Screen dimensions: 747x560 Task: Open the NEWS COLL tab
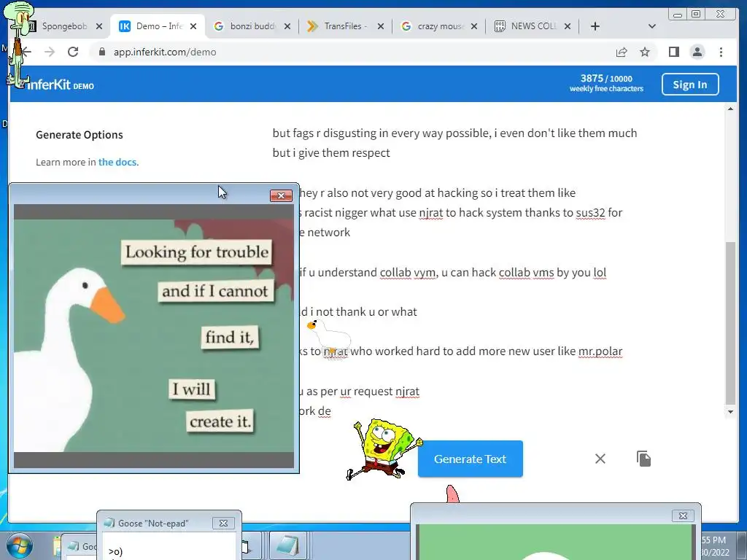(533, 26)
